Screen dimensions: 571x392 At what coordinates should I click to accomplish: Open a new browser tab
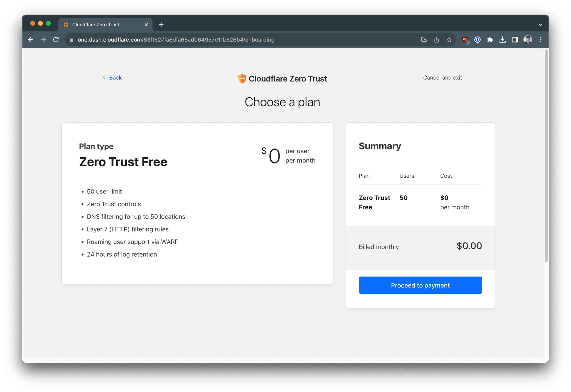(x=161, y=24)
